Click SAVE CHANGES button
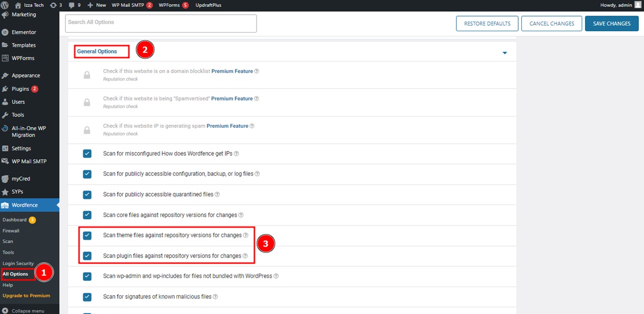644x314 pixels. click(x=612, y=24)
